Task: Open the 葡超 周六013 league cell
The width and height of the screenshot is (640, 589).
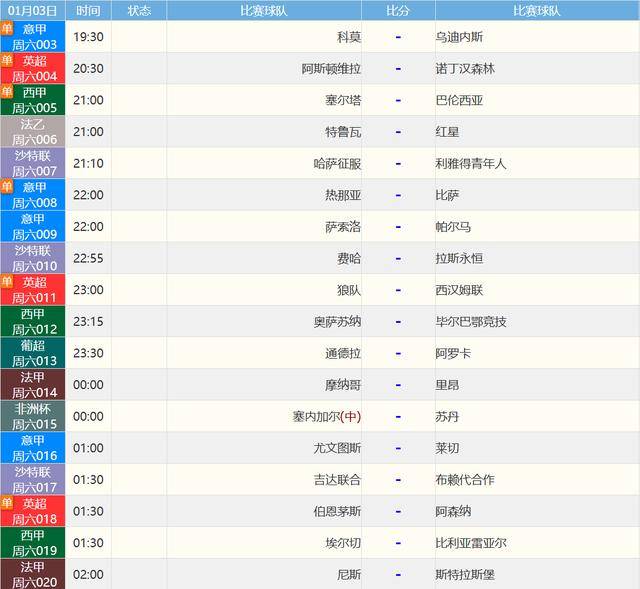Action: tap(33, 353)
